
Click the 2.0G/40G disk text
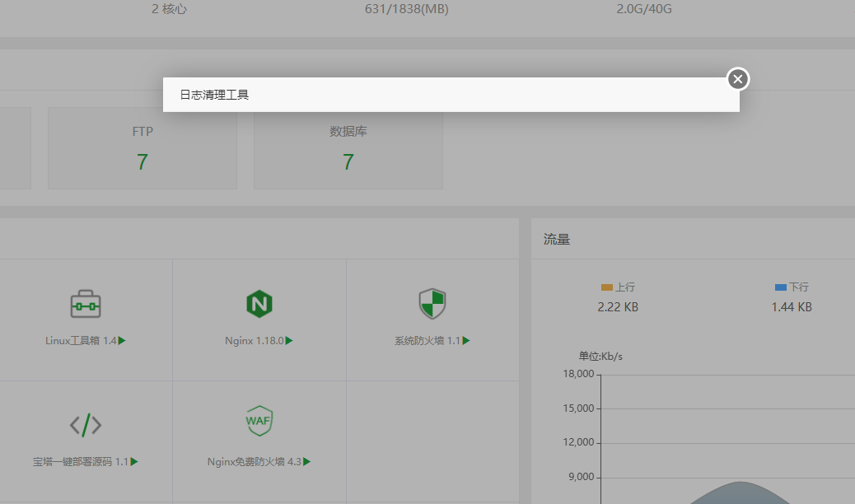pos(644,9)
